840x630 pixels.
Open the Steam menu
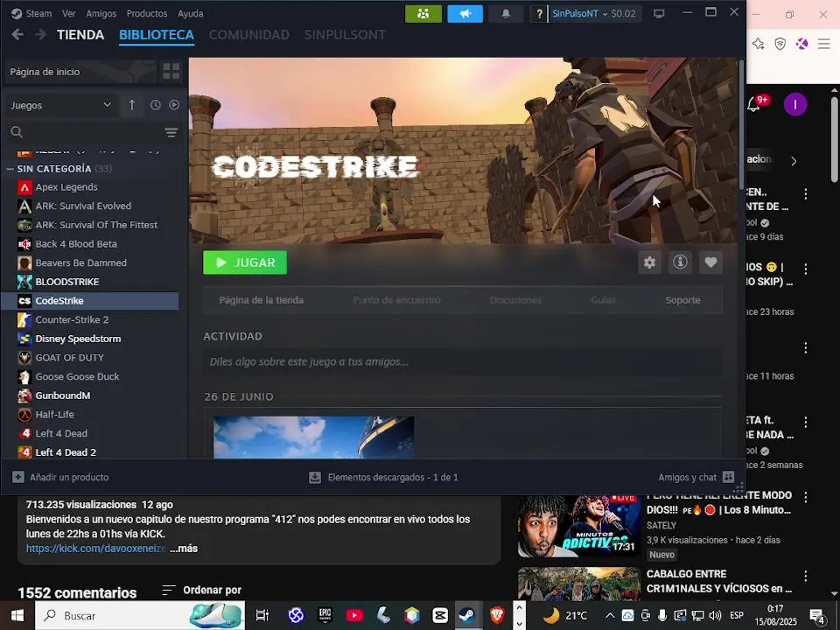(x=32, y=14)
